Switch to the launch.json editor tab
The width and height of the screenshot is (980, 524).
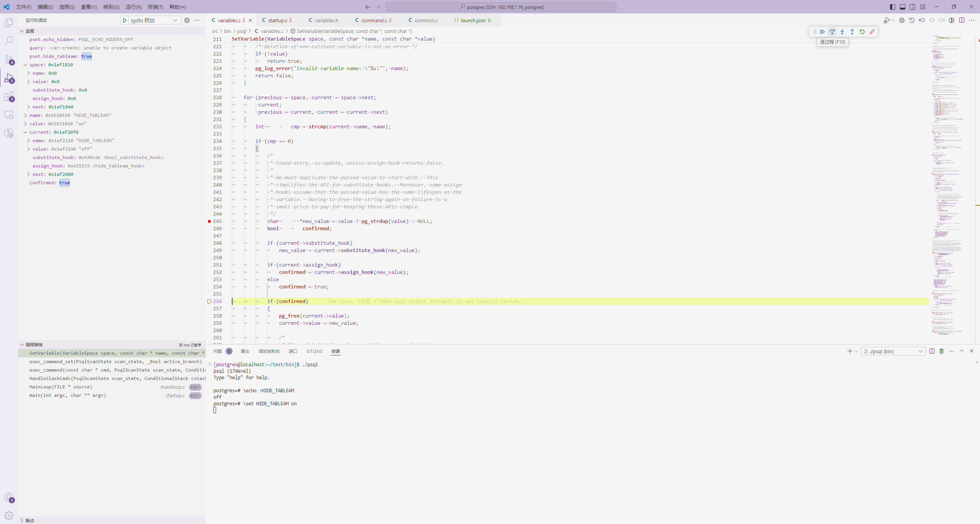tap(475, 20)
